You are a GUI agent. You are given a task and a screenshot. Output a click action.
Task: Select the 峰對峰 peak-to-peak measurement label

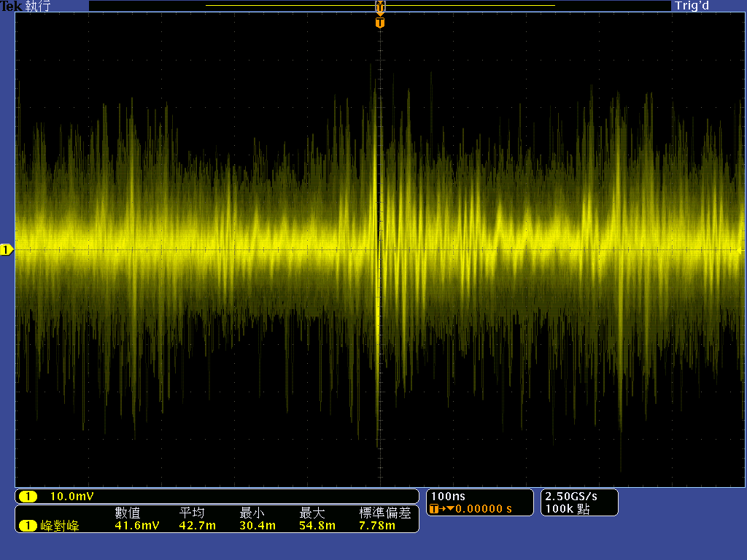pyautogui.click(x=60, y=526)
